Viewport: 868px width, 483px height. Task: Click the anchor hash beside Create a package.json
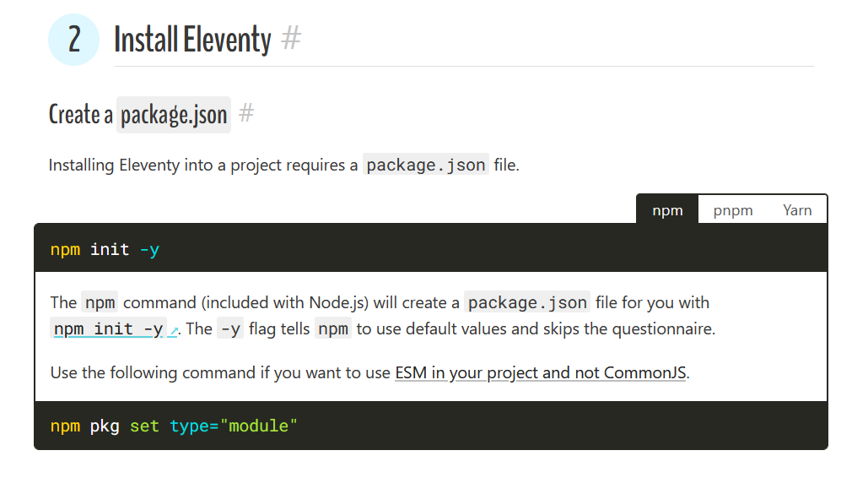[x=246, y=113]
